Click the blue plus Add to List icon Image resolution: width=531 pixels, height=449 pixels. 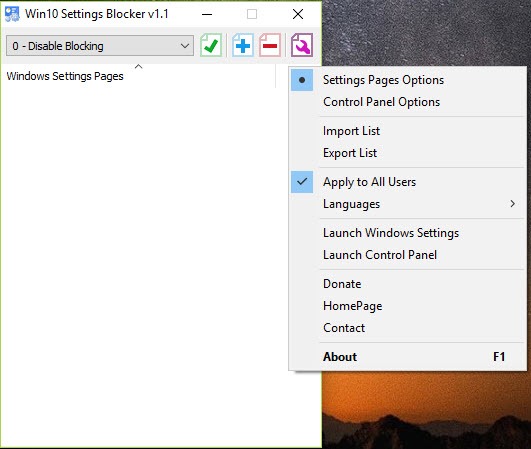[243, 45]
